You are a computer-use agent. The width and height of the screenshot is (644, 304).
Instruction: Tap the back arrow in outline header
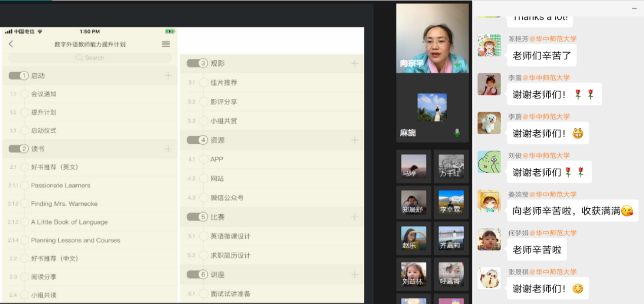pyautogui.click(x=11, y=44)
